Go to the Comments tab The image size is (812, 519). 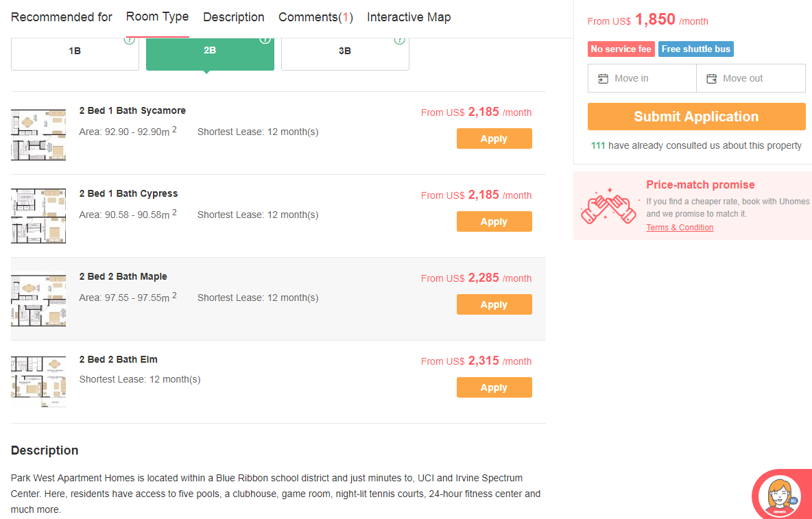315,17
